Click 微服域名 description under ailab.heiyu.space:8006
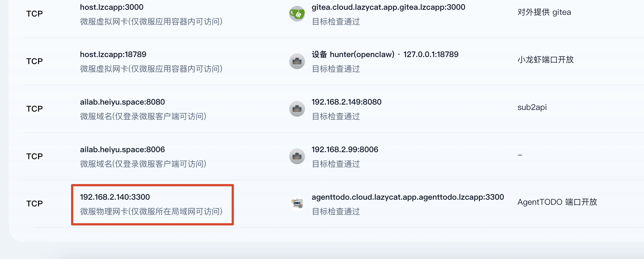 tap(143, 164)
